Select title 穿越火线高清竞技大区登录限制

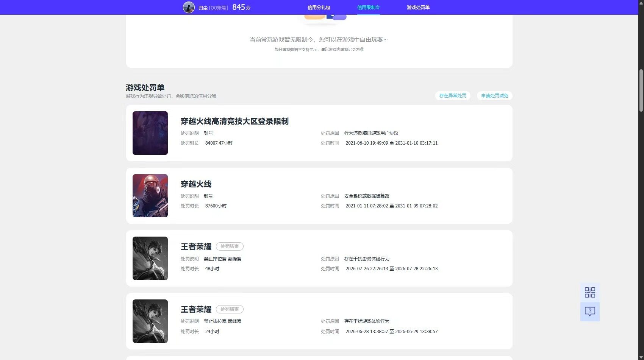pyautogui.click(x=234, y=121)
